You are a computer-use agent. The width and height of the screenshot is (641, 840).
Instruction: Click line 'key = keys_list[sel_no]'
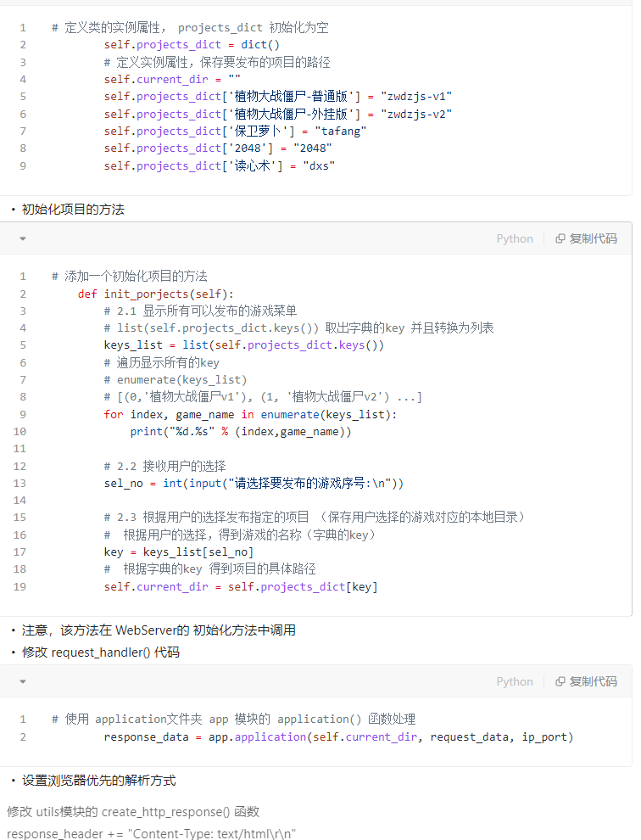click(179, 552)
